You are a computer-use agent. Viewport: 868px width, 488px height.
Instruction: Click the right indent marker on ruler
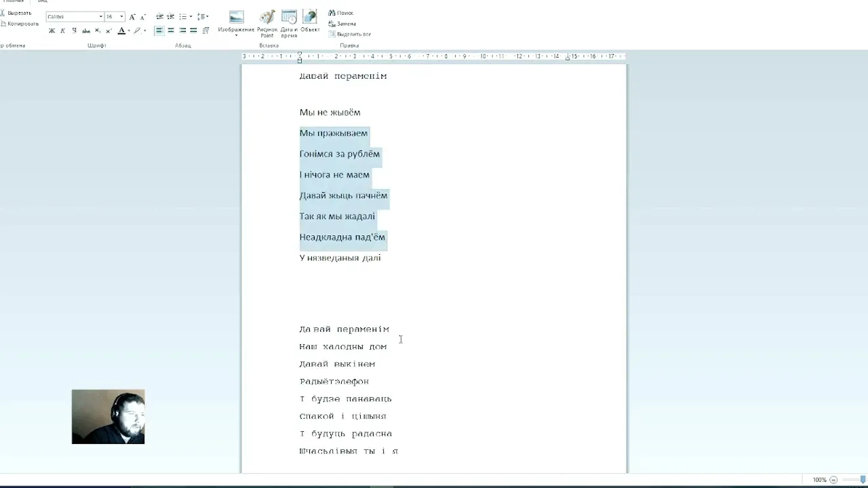568,59
